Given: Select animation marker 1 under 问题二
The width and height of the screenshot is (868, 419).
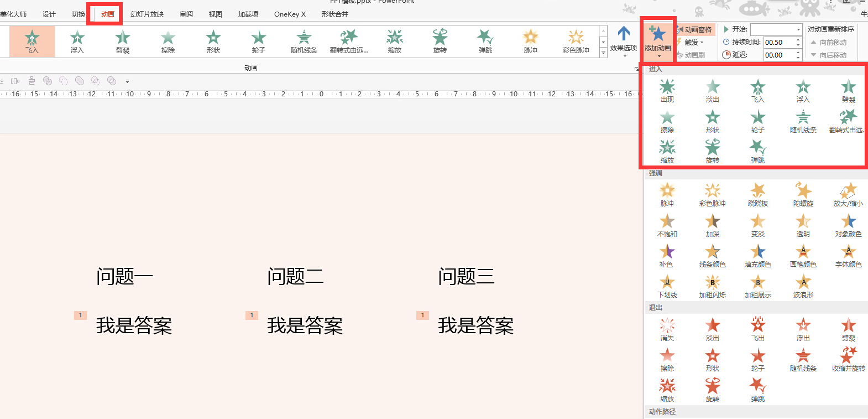Looking at the screenshot, I should [252, 315].
